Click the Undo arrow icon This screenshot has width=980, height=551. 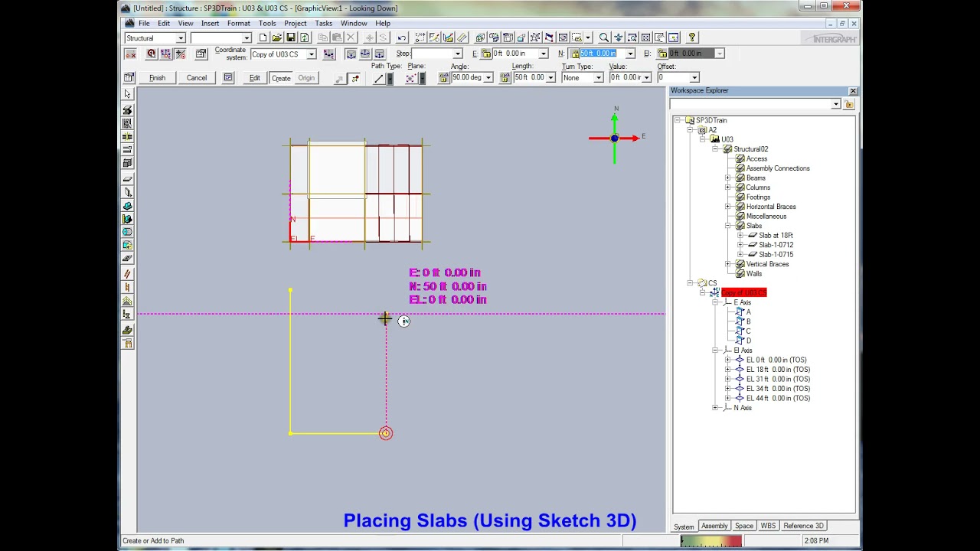402,37
